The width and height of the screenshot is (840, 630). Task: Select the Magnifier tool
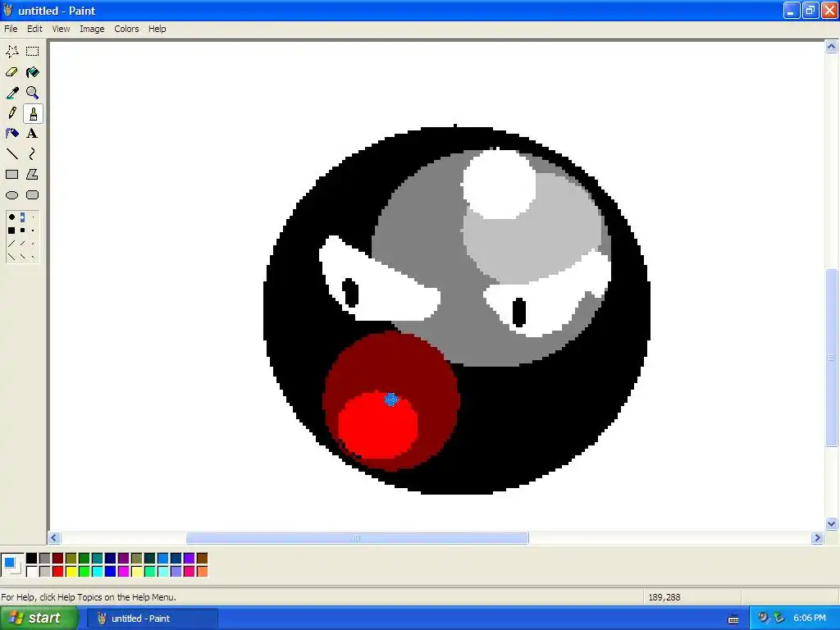coord(33,93)
